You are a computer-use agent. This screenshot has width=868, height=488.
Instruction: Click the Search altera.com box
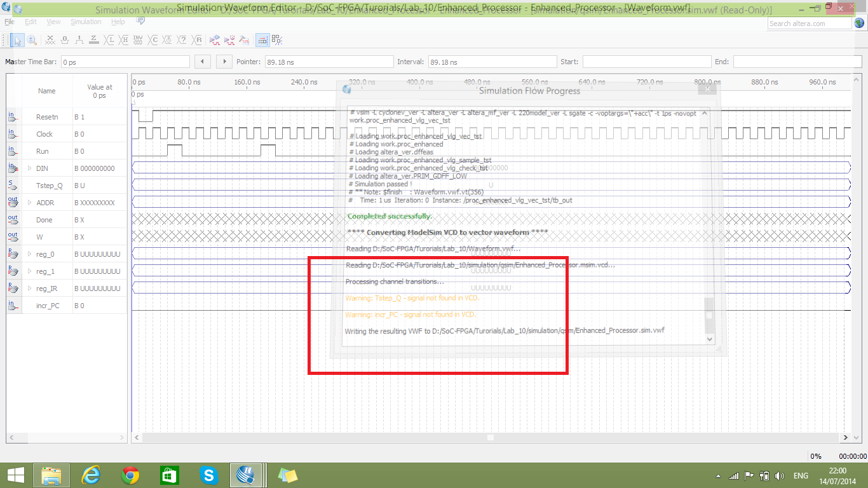point(810,24)
